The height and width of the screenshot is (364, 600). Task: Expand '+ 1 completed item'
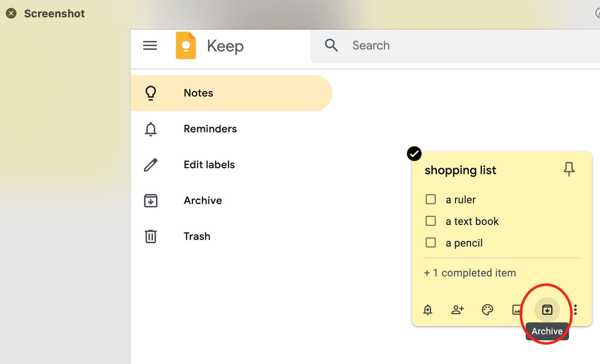(x=470, y=273)
